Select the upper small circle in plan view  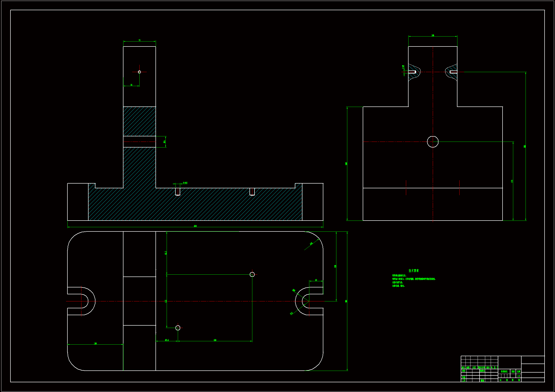coord(252,274)
